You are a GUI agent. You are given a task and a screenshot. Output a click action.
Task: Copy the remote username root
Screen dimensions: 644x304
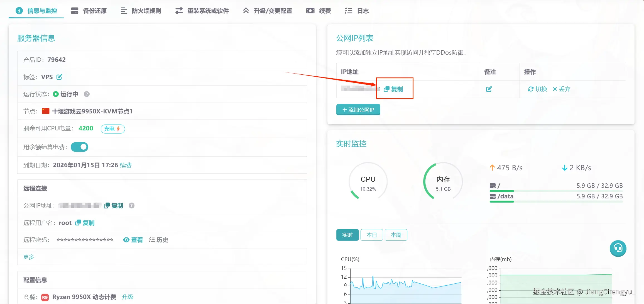[x=85, y=223]
